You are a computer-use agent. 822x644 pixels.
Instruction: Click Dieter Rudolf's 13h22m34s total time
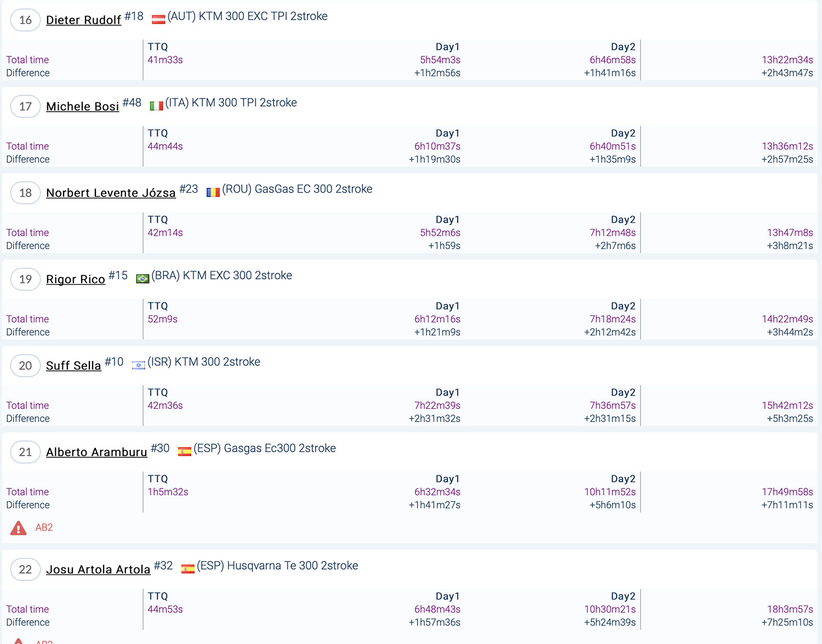(x=787, y=60)
